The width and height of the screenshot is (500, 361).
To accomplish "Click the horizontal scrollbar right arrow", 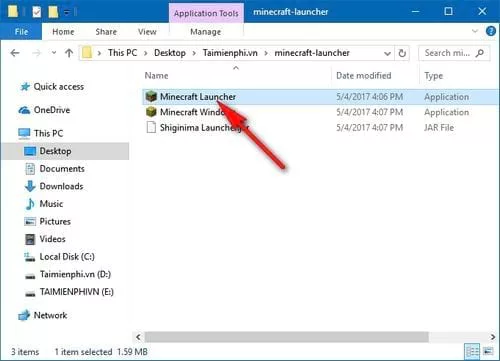I will [493, 337].
